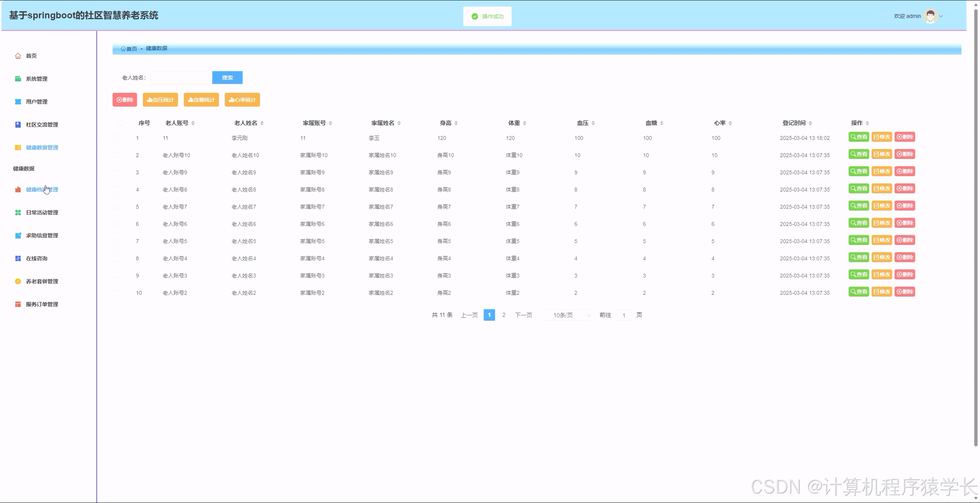Image resolution: width=980 pixels, height=503 pixels.
Task: Click the 血糖统计 button
Action: 201,100
